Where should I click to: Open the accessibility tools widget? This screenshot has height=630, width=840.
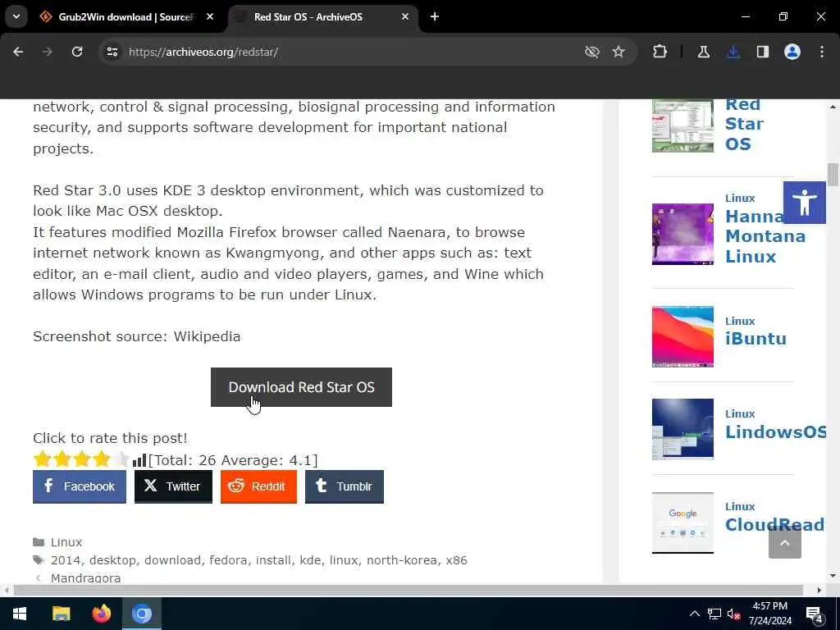click(804, 203)
